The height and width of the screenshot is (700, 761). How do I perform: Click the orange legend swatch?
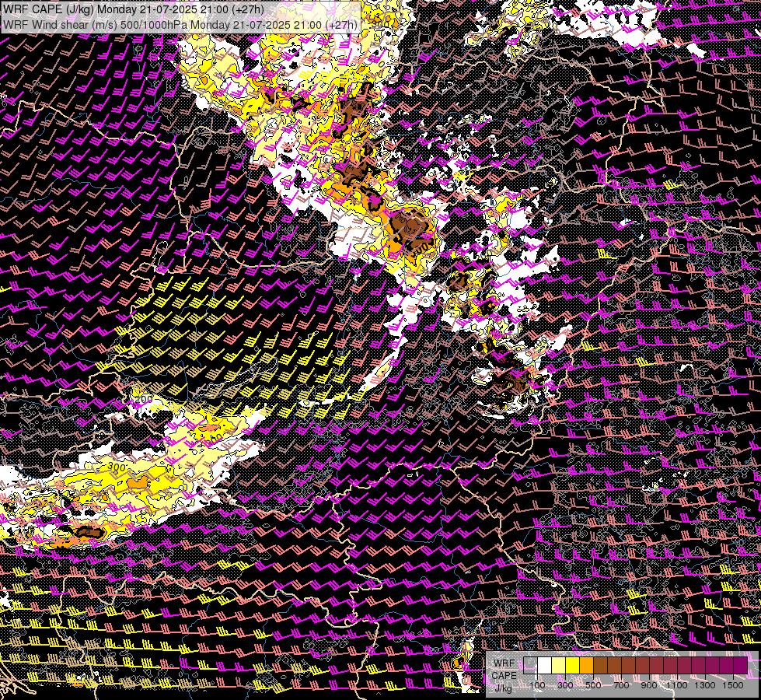point(586,666)
